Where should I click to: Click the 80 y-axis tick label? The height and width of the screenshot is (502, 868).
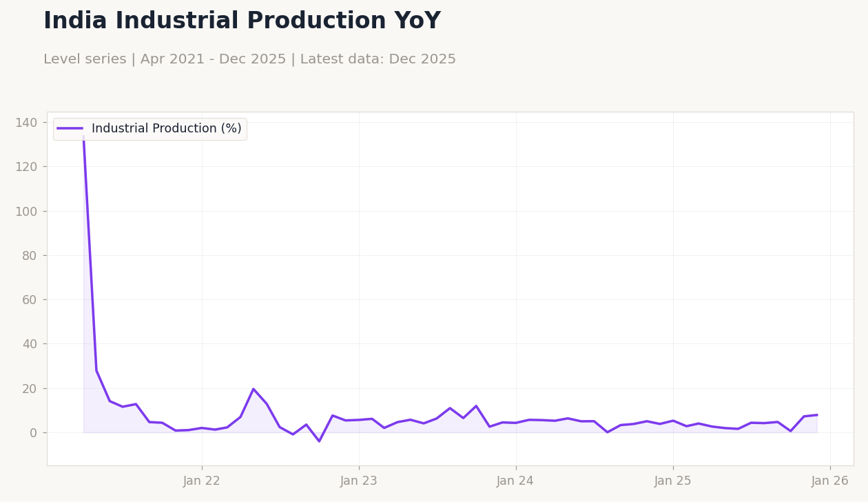pyautogui.click(x=30, y=256)
